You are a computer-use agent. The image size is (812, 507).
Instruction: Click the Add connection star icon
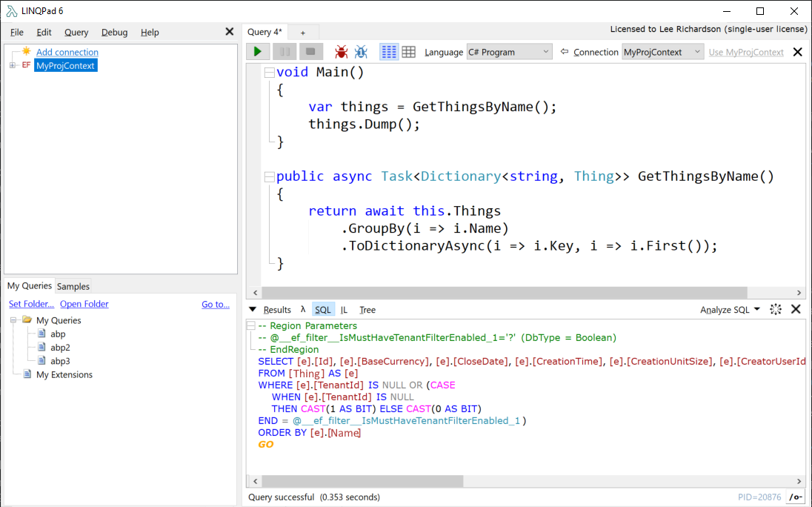27,51
